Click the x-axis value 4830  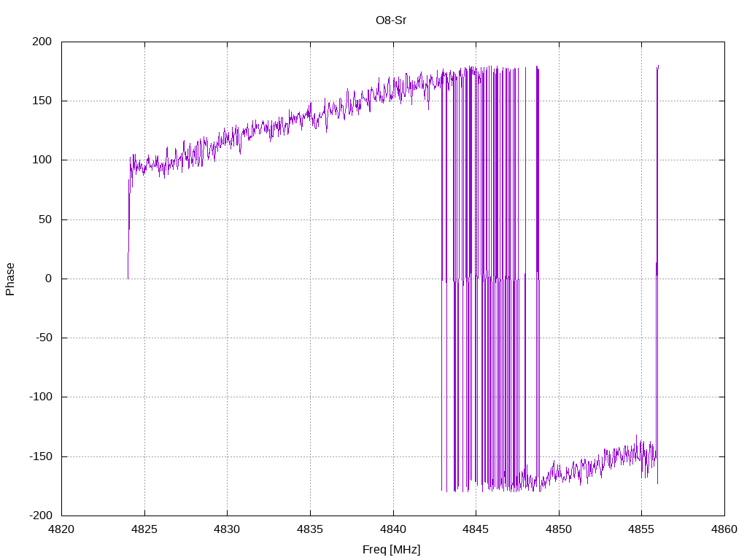pyautogui.click(x=228, y=529)
